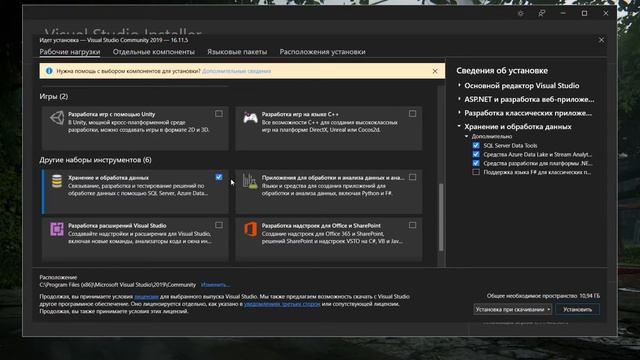
Task: Click the install location path text
Action: (x=118, y=285)
